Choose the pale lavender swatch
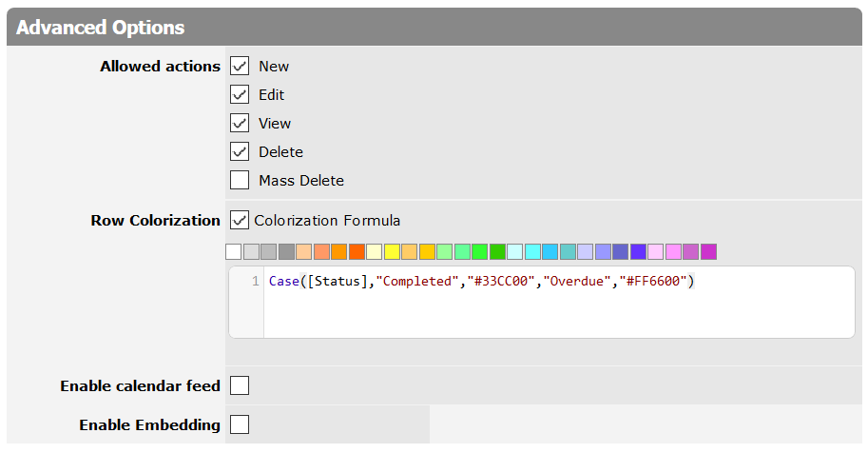The height and width of the screenshot is (453, 868). pos(585,252)
